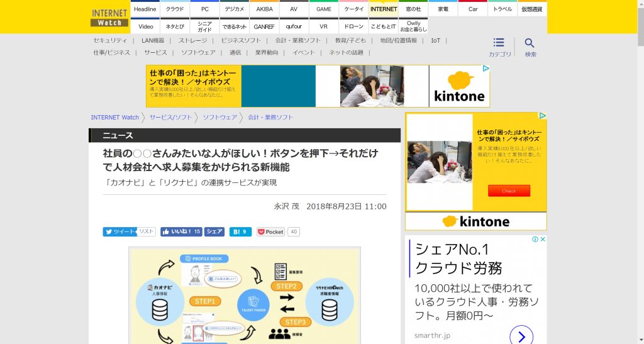Open the シニアガイド tab
Viewport: 644px width, 344px height.
click(x=204, y=26)
